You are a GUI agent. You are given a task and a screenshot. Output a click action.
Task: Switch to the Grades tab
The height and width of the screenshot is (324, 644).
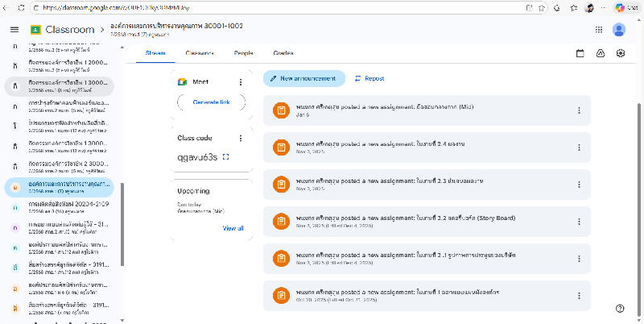click(283, 53)
